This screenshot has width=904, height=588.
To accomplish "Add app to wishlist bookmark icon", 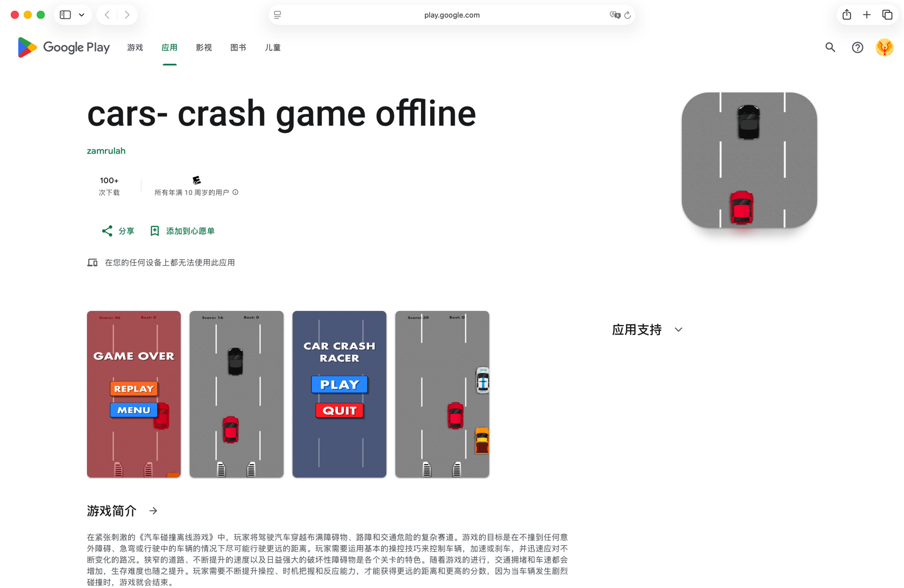I will (155, 231).
